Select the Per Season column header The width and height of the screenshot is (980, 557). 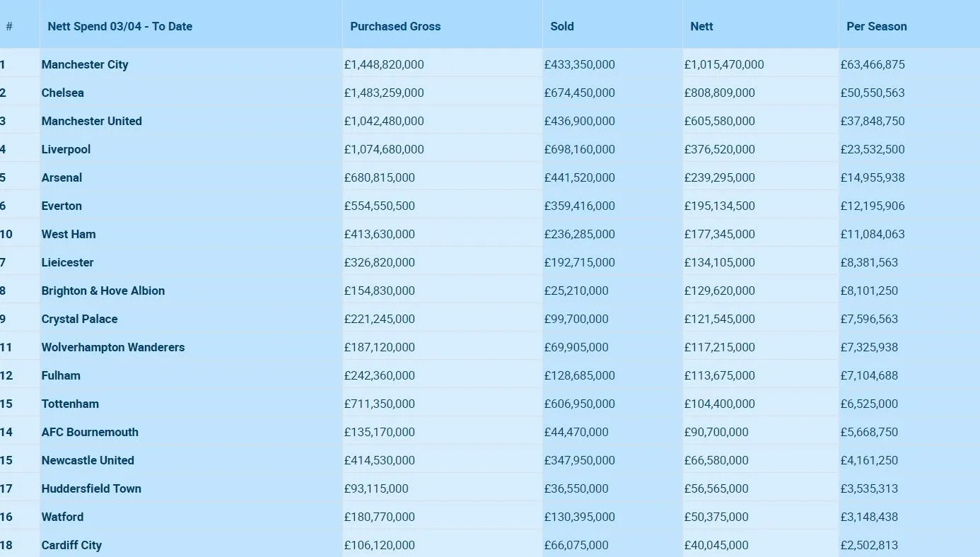[x=877, y=26]
